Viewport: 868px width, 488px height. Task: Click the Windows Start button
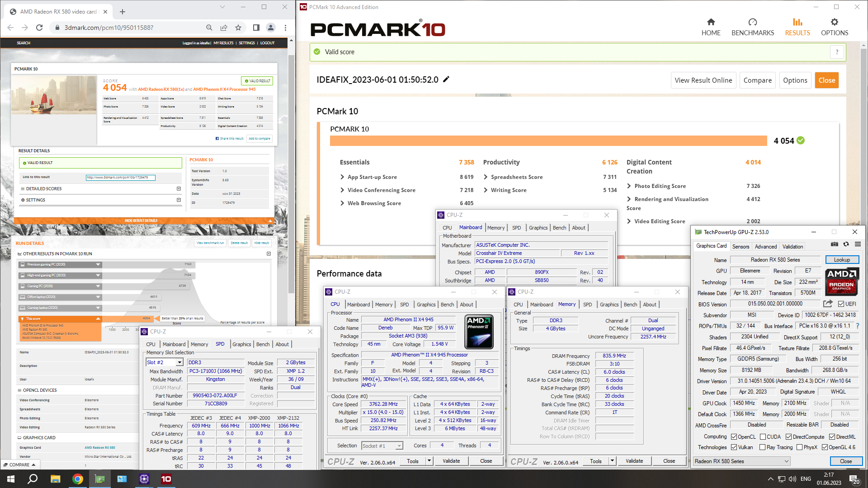(11, 479)
